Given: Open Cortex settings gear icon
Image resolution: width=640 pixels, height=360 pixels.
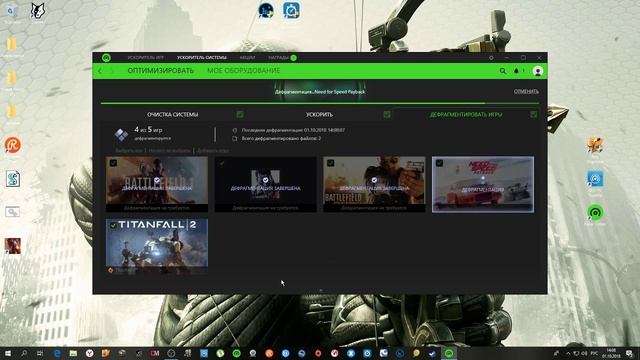Looking at the screenshot, I should pyautogui.click(x=491, y=58).
